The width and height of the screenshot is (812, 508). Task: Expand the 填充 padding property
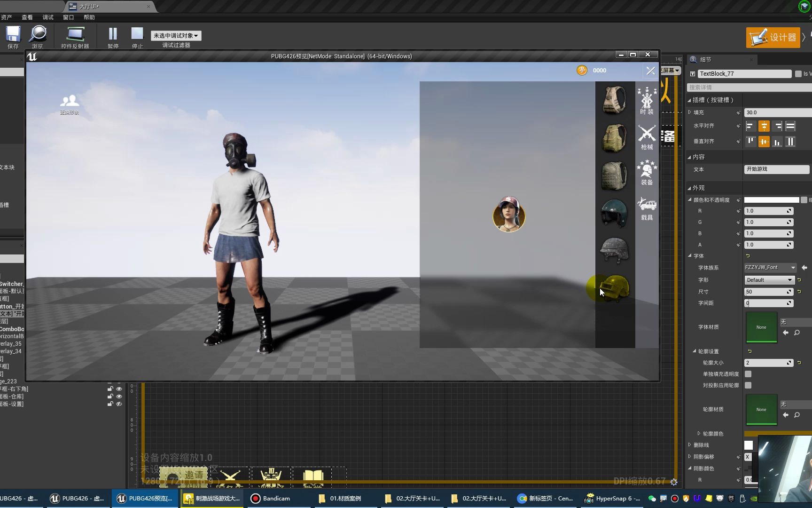[x=689, y=112]
